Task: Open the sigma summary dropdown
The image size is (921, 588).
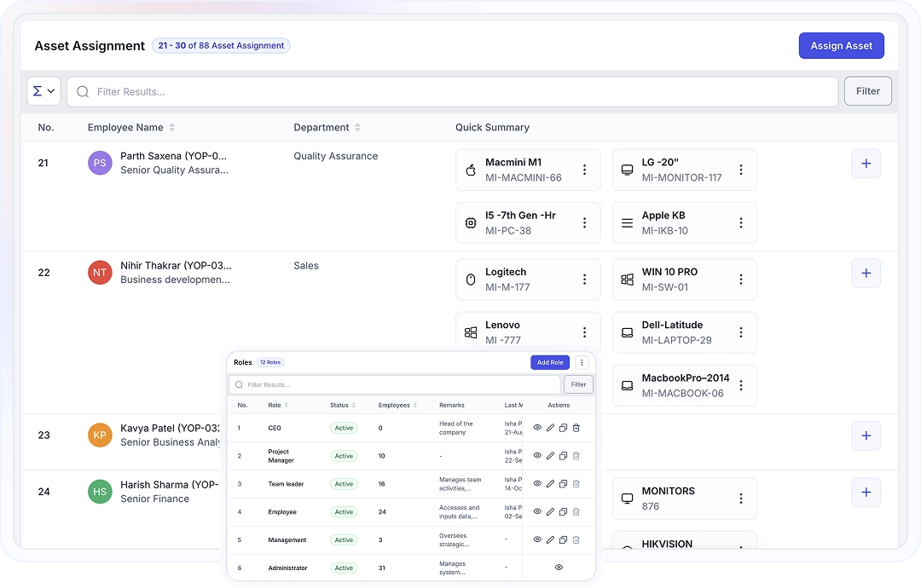Action: coord(43,90)
